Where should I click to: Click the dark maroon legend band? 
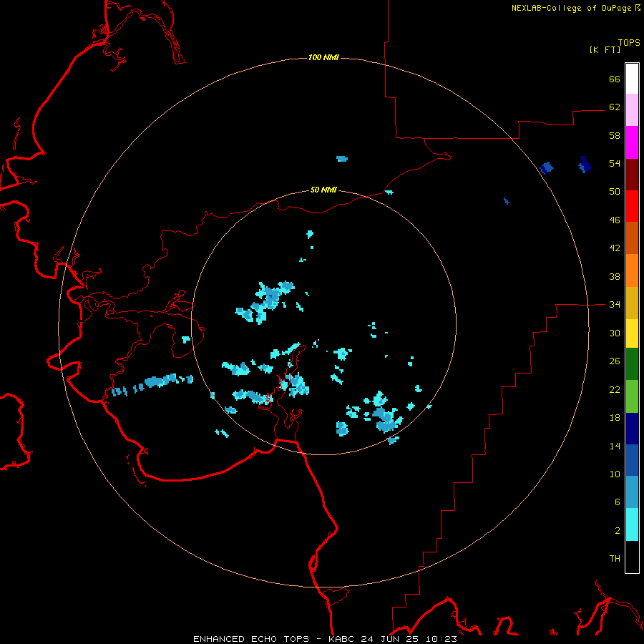pyautogui.click(x=632, y=175)
